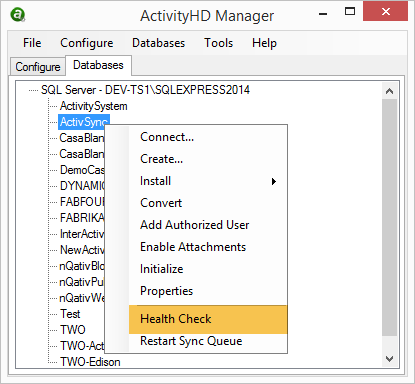Open the File menu

point(32,43)
